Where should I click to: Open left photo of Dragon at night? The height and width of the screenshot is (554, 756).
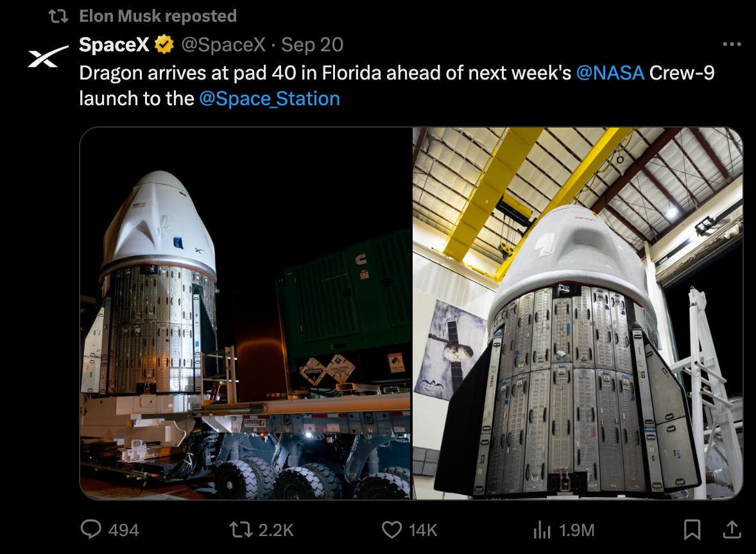245,313
